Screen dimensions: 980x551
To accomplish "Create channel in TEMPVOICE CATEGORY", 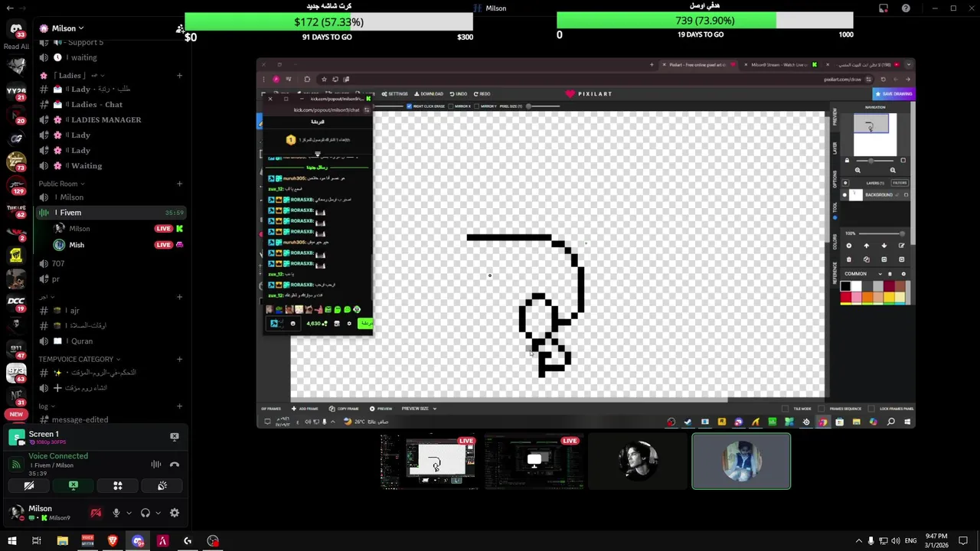I will tap(179, 359).
